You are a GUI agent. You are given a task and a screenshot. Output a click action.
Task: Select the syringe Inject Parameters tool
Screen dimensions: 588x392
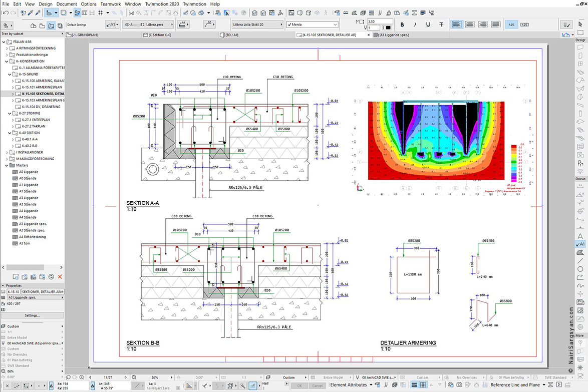[x=38, y=13]
